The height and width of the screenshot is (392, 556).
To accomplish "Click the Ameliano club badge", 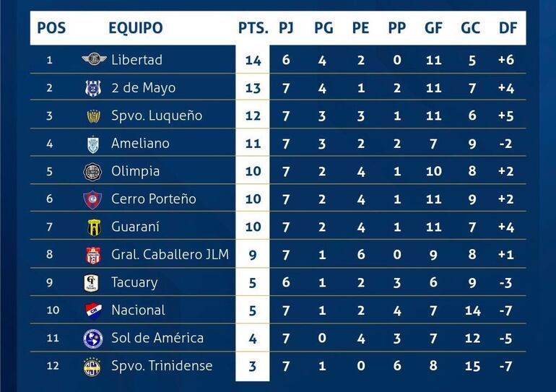I will 93,144.
